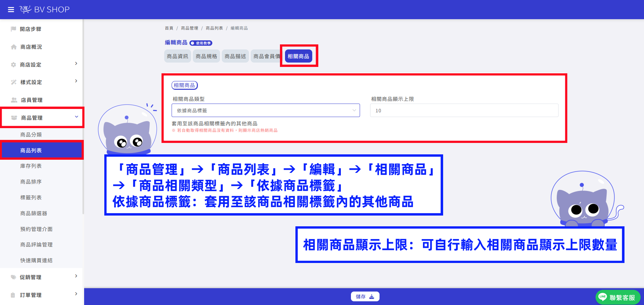This screenshot has width=644, height=305.
Task: Open the 相關商品類型 dropdown
Action: coord(266,110)
